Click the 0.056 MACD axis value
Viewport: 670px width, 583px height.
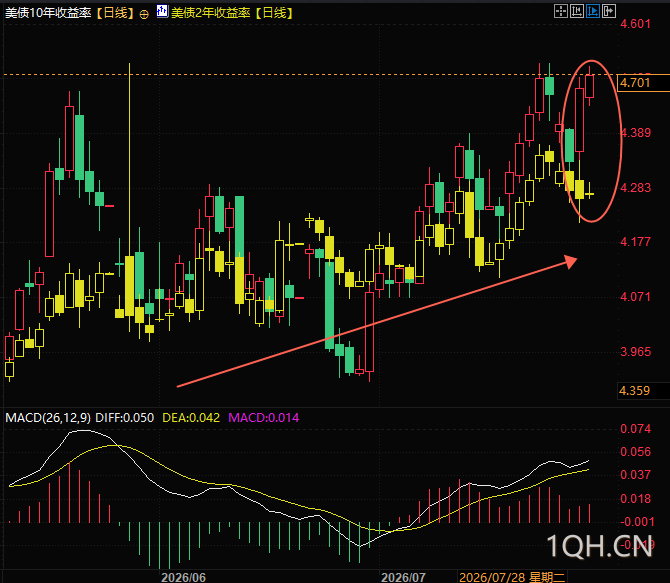pyautogui.click(x=635, y=452)
